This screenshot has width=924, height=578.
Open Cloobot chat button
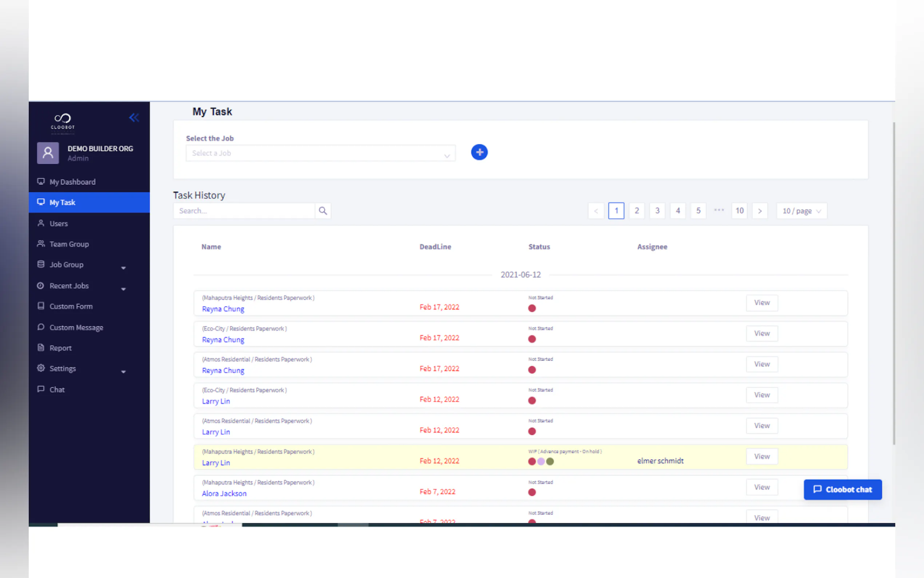(842, 489)
